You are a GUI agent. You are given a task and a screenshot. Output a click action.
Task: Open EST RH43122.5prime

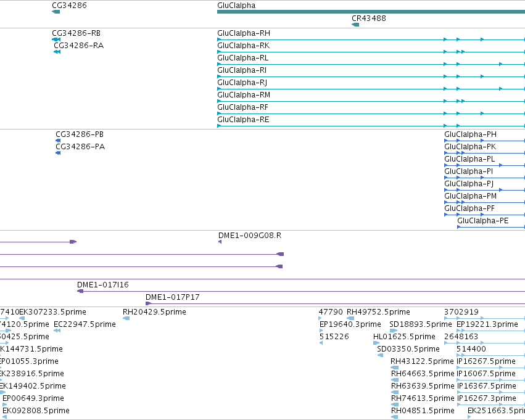(x=422, y=361)
